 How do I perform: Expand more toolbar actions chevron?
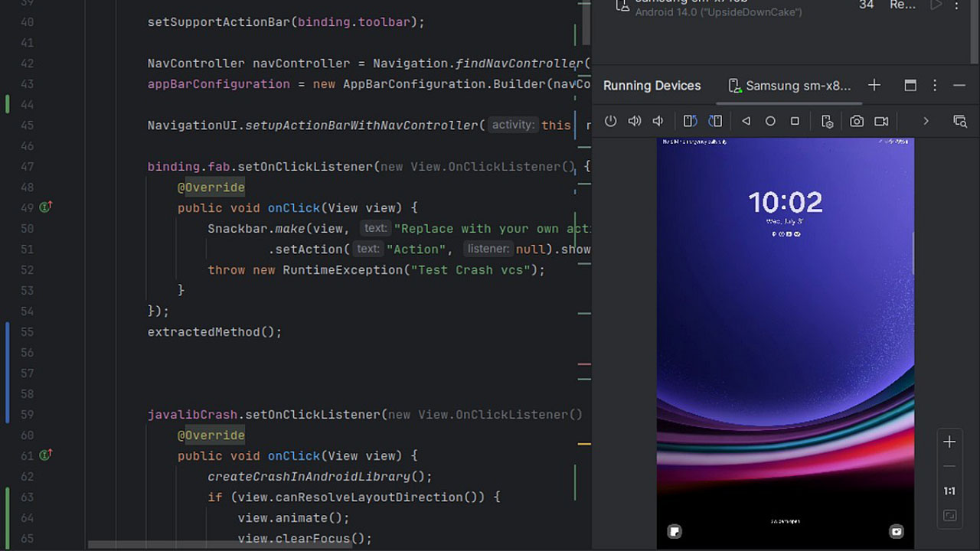tap(926, 121)
